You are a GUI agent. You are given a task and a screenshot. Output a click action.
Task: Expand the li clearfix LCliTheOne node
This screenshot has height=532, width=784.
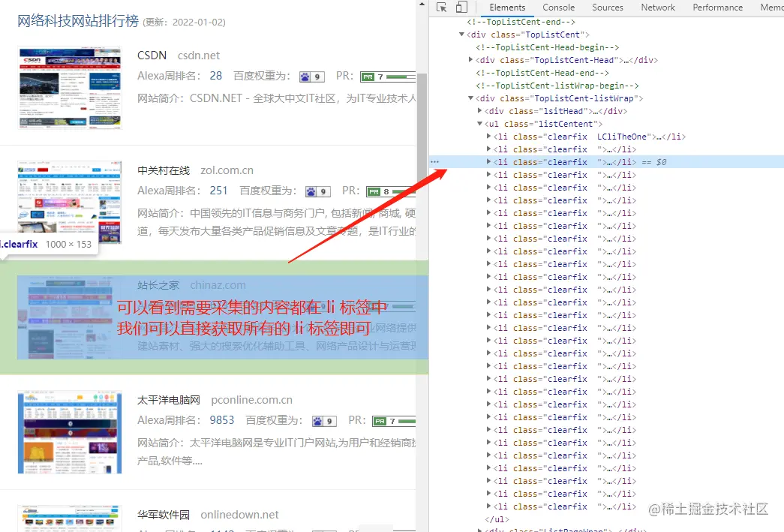pyautogui.click(x=488, y=136)
